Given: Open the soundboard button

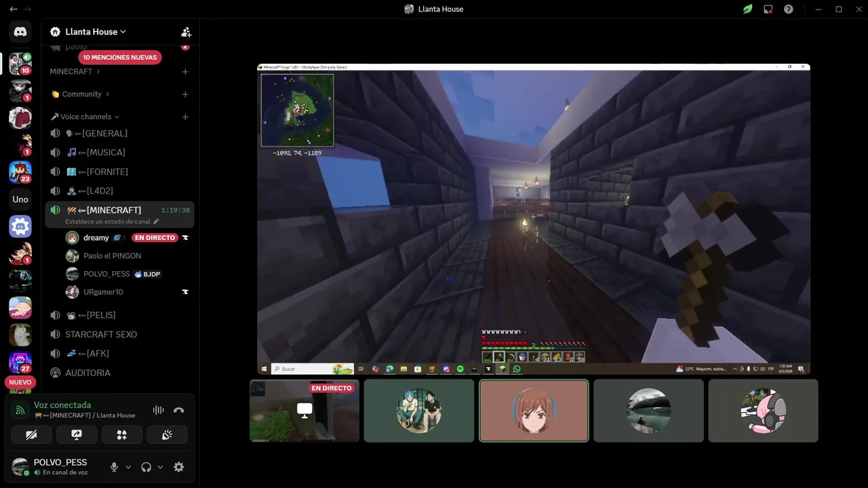Looking at the screenshot, I should tap(167, 434).
